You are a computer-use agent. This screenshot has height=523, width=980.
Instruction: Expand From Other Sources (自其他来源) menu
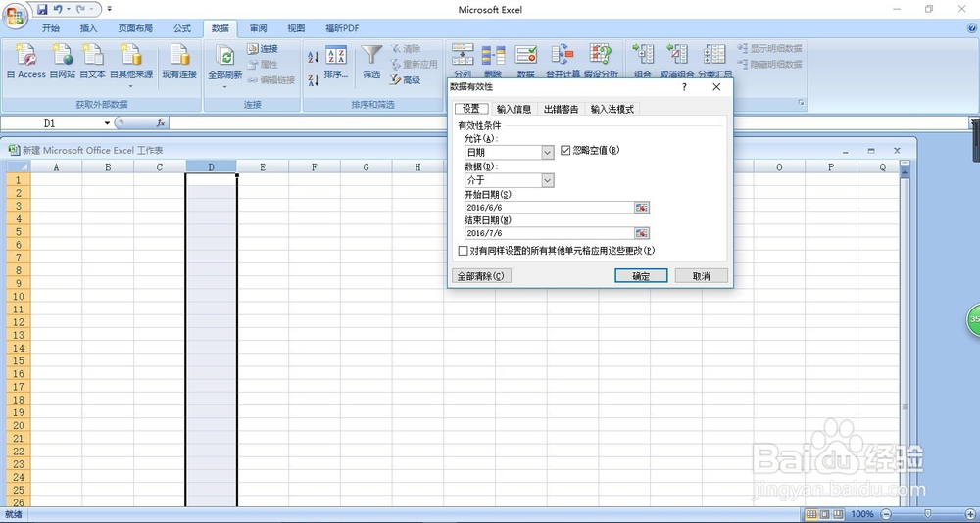[x=131, y=66]
